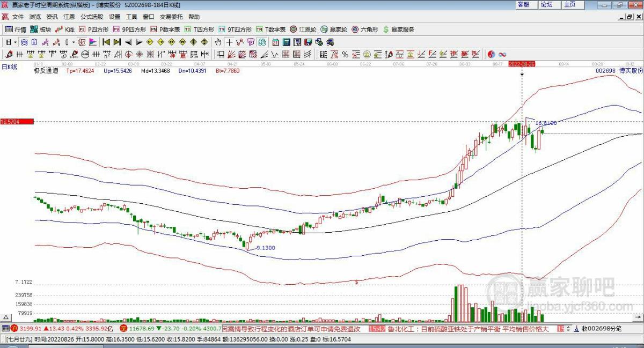Click the 3199.91 index value in status bar
This screenshot has height=348, width=644.
(31, 328)
